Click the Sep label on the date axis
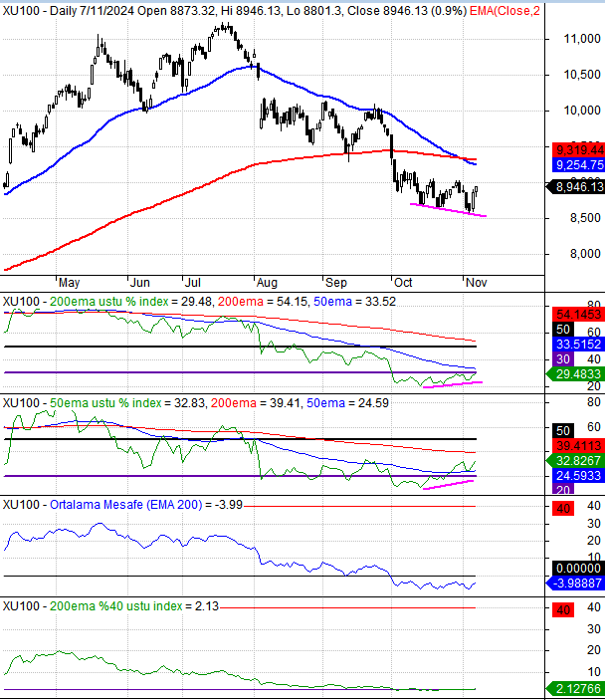The image size is (605, 700). pyautogui.click(x=336, y=283)
